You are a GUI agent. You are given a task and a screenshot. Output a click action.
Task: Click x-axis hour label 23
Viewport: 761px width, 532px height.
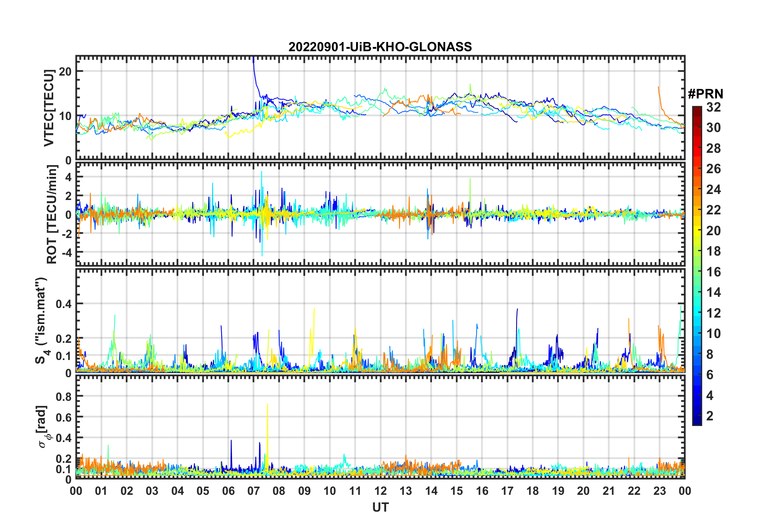[x=659, y=491]
